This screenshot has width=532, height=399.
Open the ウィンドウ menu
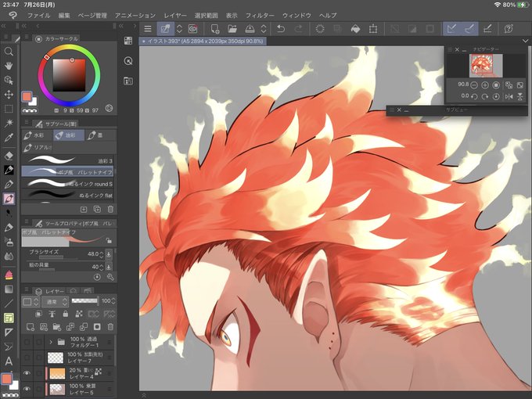pos(297,16)
